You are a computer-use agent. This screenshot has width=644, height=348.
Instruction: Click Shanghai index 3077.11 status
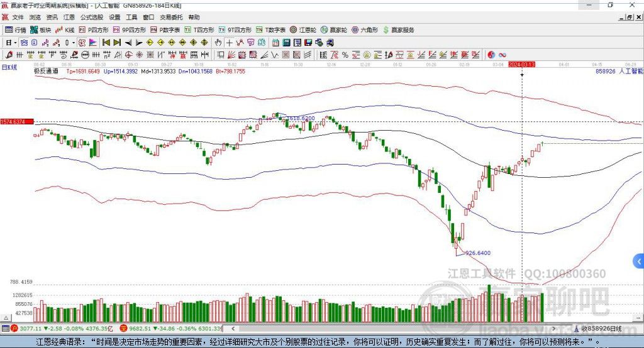coord(62,329)
